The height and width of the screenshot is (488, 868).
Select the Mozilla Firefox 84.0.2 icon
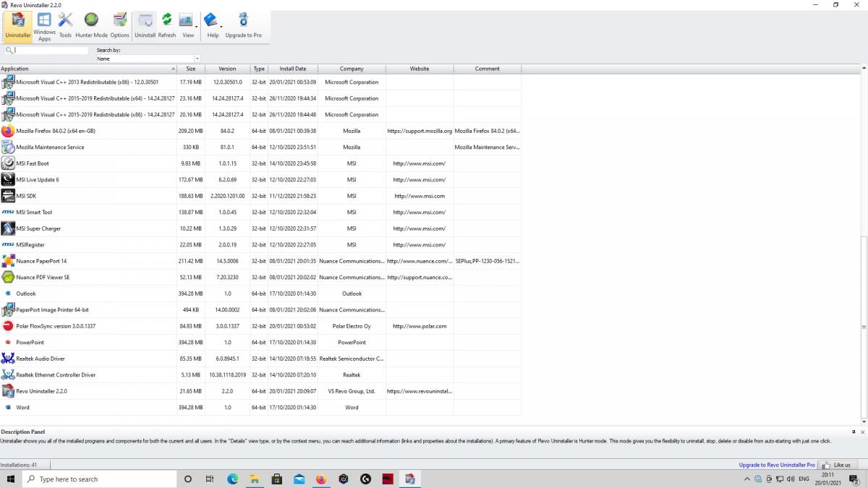point(8,131)
